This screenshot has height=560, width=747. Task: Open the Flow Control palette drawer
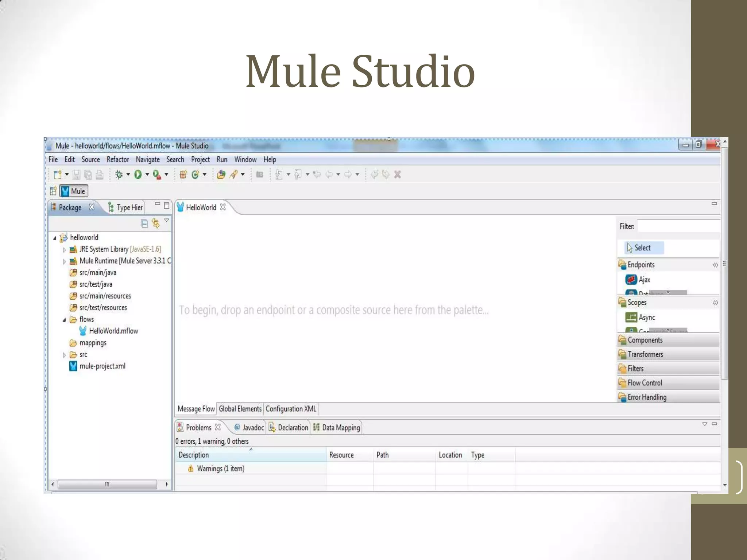(x=668, y=382)
